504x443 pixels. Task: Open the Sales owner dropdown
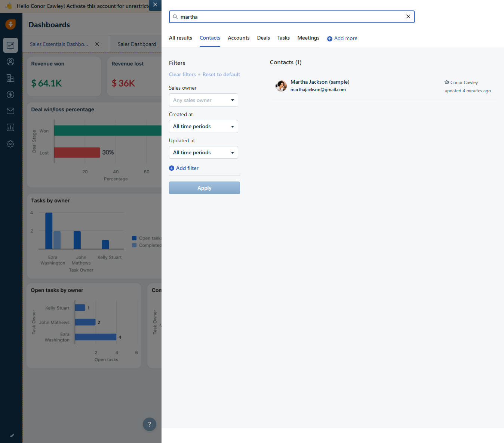point(203,100)
